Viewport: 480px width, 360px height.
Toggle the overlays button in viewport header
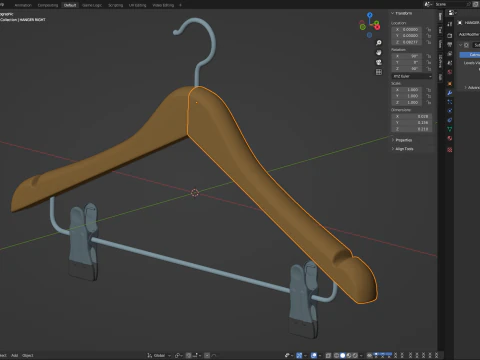coord(314,355)
